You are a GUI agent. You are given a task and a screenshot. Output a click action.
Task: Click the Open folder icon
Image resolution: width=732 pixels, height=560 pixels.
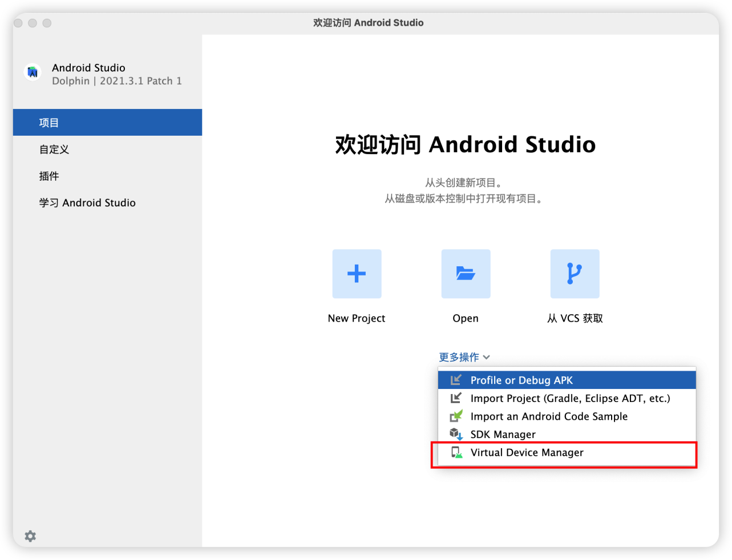(x=466, y=274)
